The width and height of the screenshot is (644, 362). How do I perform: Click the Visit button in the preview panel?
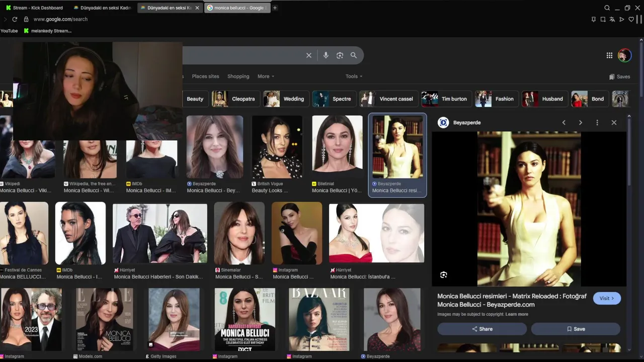pos(607,298)
